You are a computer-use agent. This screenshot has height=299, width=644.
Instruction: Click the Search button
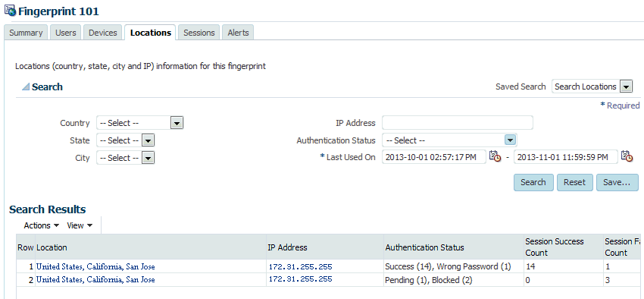pos(533,182)
